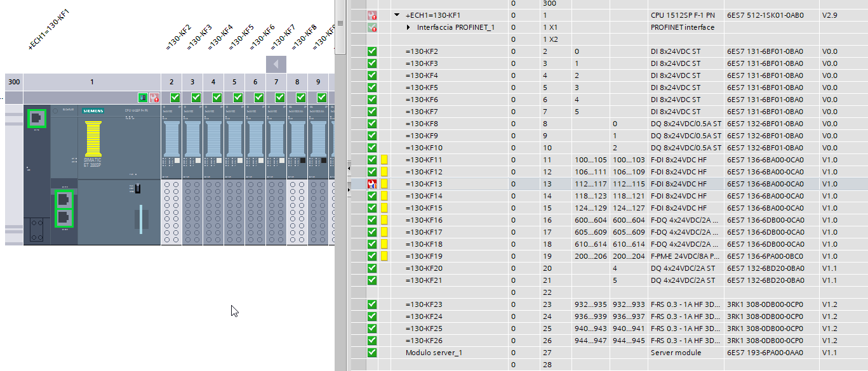Click the CPU maintenance error wrench icon
This screenshot has height=371, width=868.
coord(154,97)
